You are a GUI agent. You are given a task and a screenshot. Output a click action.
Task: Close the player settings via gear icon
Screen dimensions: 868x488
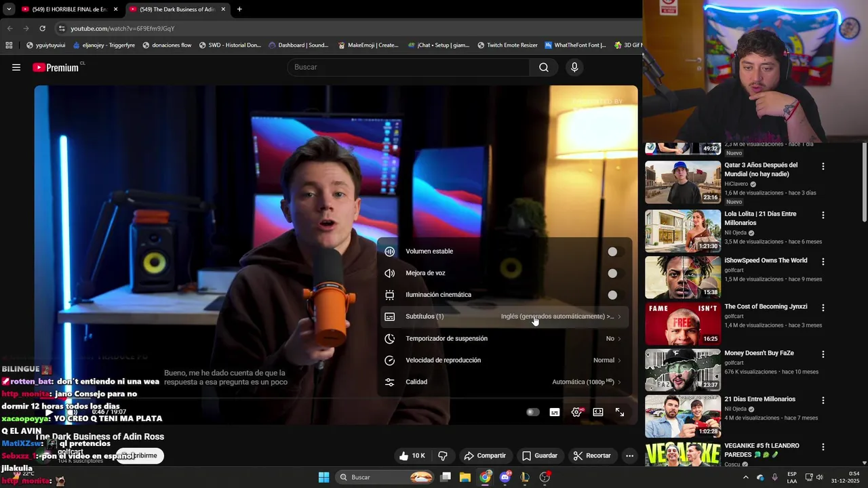[576, 412]
